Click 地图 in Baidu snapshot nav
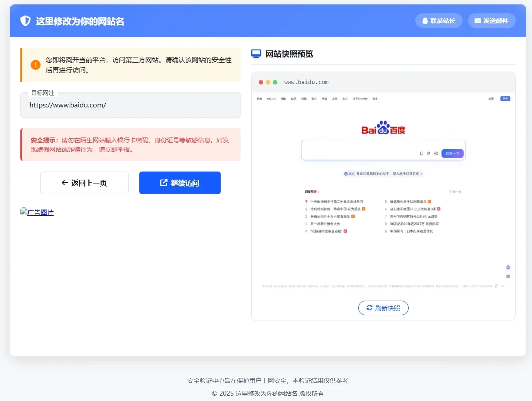The height and width of the screenshot is (401, 532). 283,99
